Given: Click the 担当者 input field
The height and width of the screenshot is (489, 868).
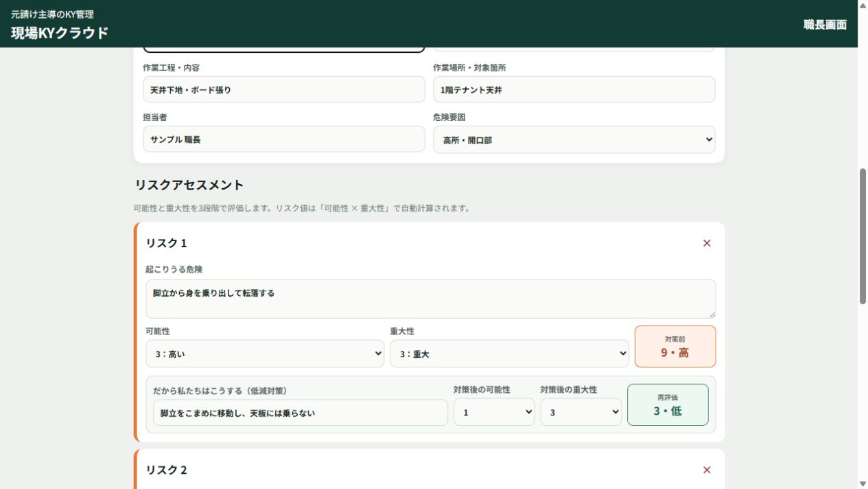Looking at the screenshot, I should pyautogui.click(x=284, y=139).
